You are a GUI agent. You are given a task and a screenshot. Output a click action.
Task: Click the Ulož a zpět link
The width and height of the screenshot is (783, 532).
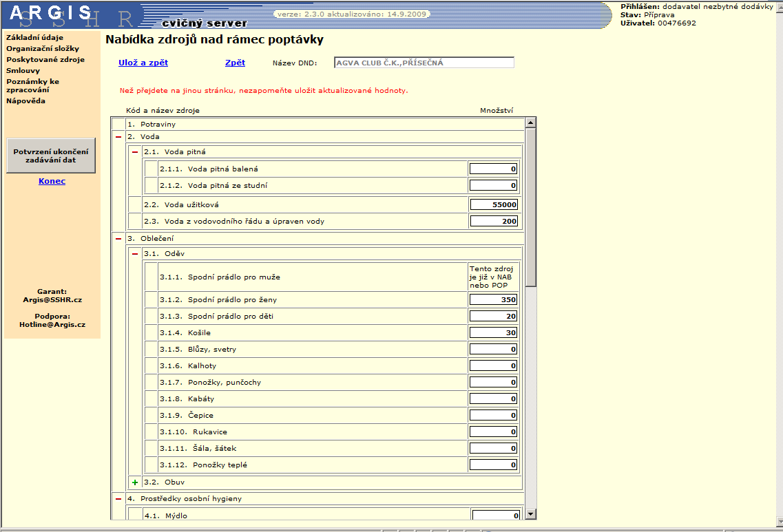click(143, 63)
